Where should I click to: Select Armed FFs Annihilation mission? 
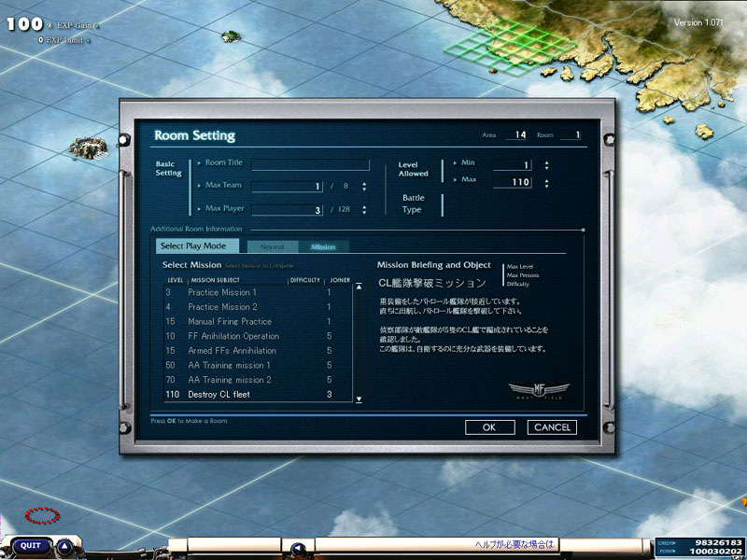[x=258, y=351]
